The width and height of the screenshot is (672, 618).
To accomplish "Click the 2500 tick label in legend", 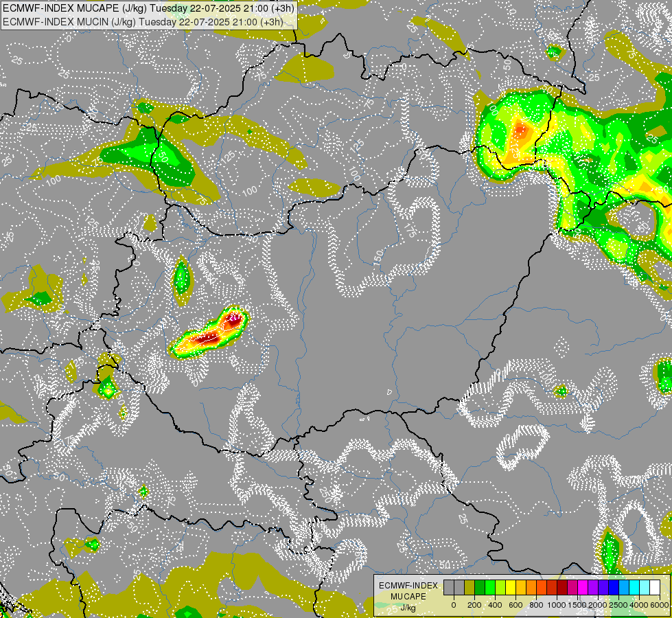I will [618, 605].
